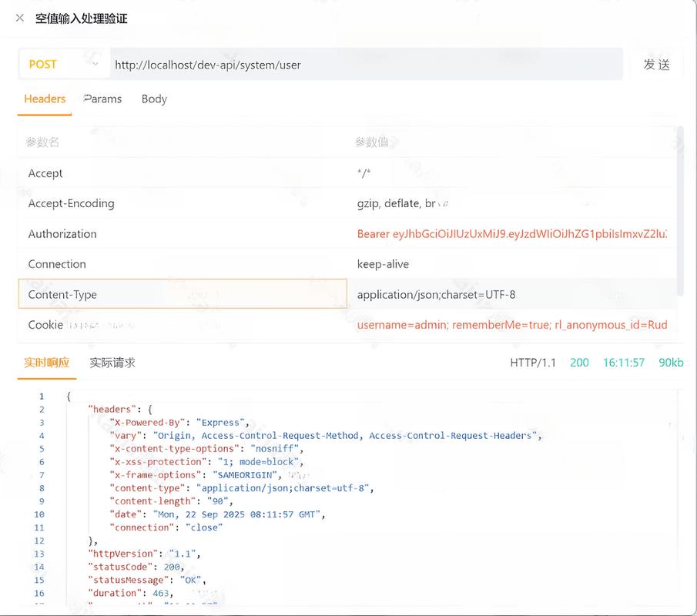Click the HTTP/1.1 protocol label
This screenshot has height=616, width=697.
[533, 363]
